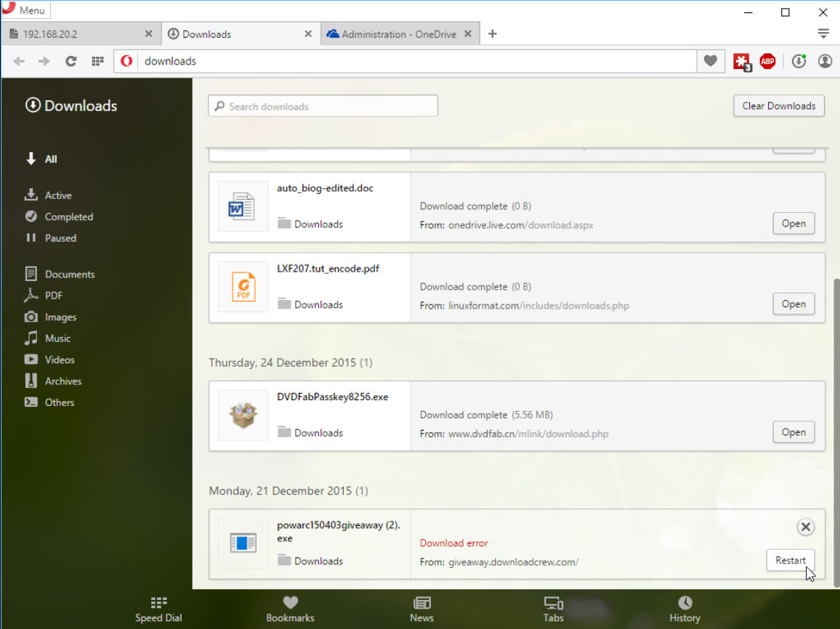Click the www.dvdfab.cn/mlink/download.php source link

[x=528, y=434]
